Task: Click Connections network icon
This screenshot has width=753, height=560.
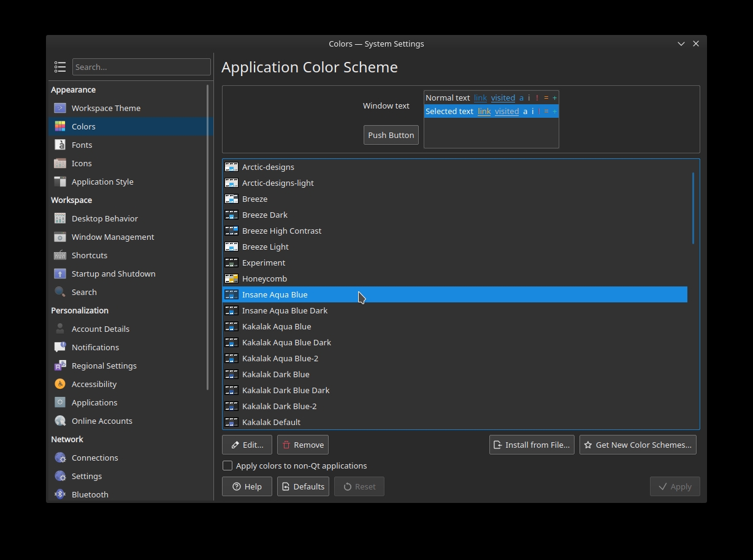Action: point(60,458)
